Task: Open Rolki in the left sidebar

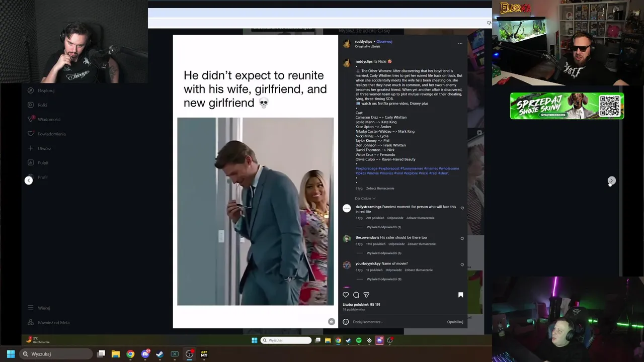Action: click(x=38, y=105)
